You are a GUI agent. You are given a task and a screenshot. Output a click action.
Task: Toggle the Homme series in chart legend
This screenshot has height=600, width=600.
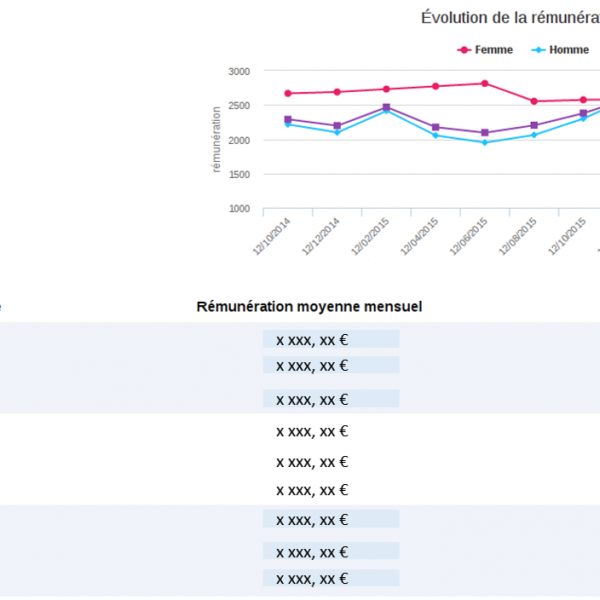[x=568, y=49]
